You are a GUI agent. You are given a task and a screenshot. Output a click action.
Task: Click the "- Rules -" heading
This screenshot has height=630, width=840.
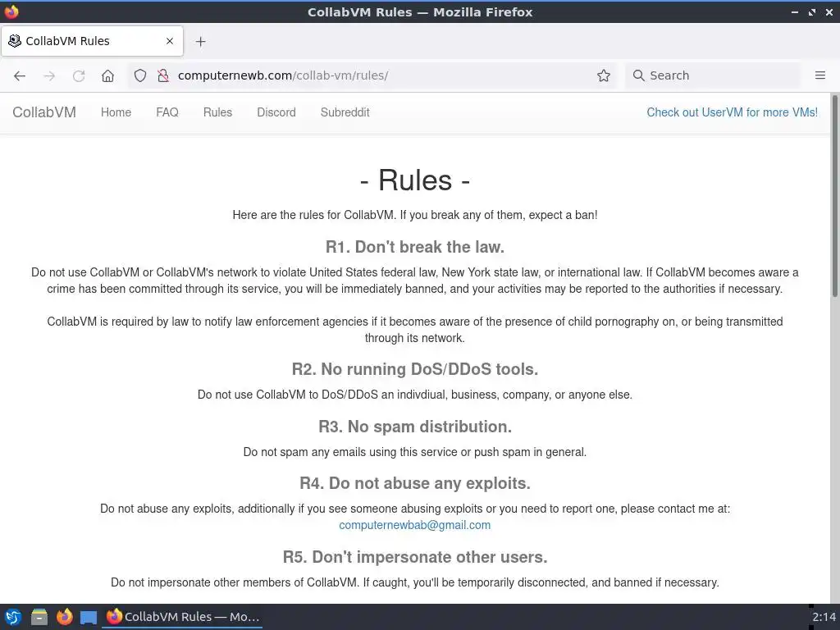414,180
